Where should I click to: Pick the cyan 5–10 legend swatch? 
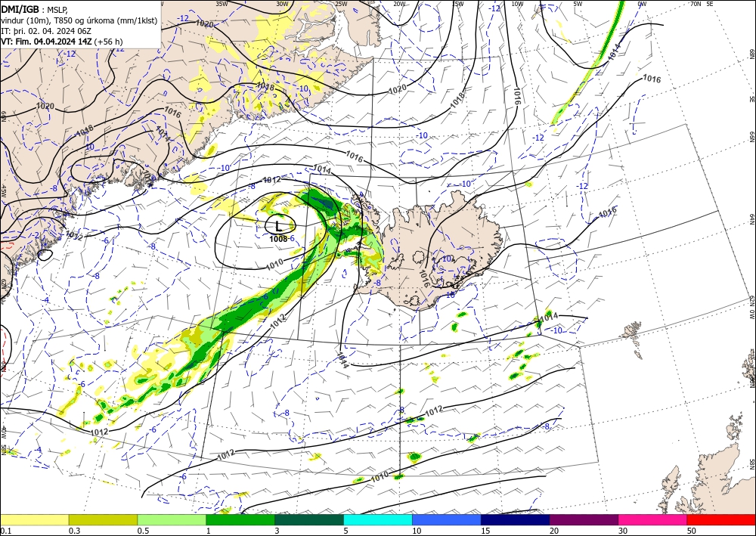pos(378,519)
